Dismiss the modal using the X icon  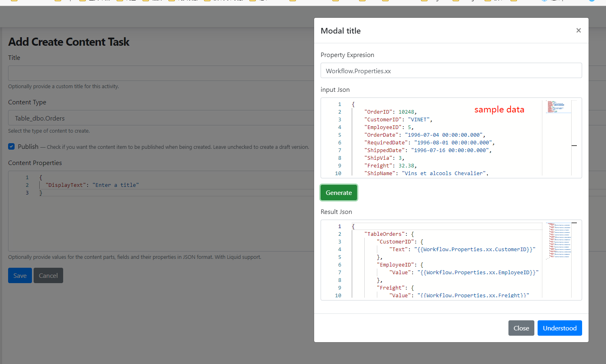(x=578, y=30)
